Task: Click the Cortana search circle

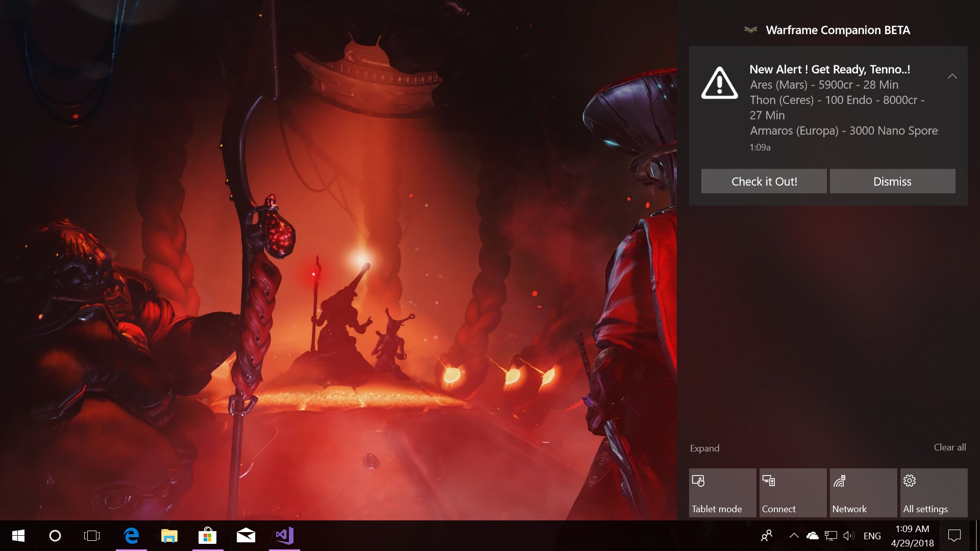Action: pyautogui.click(x=55, y=536)
